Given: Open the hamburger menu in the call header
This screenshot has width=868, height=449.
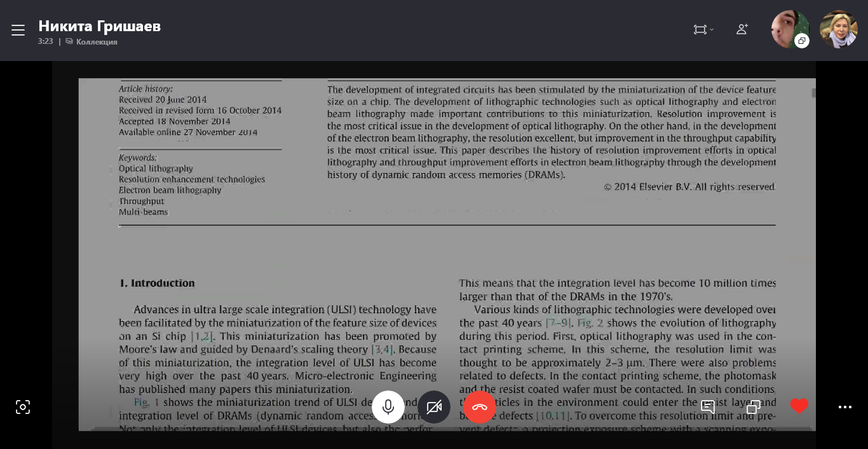Looking at the screenshot, I should [18, 30].
